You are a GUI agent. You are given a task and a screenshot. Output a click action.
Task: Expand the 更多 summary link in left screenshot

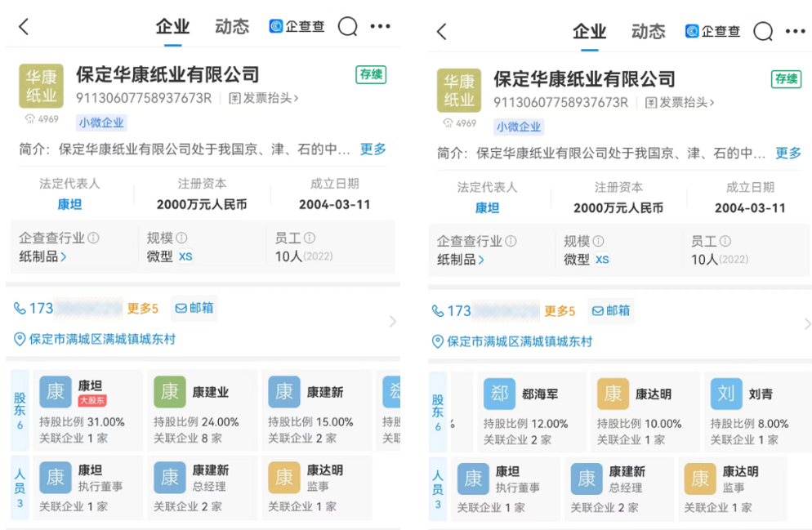coord(373,149)
